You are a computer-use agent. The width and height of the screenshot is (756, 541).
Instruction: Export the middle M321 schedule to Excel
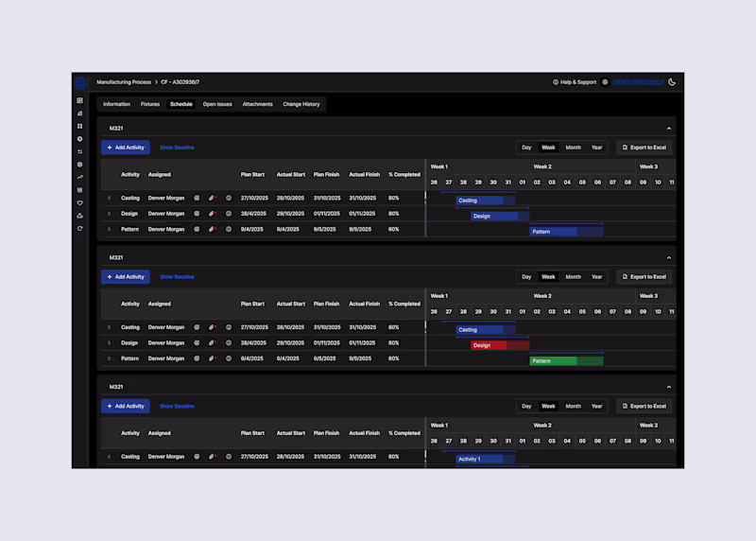644,277
